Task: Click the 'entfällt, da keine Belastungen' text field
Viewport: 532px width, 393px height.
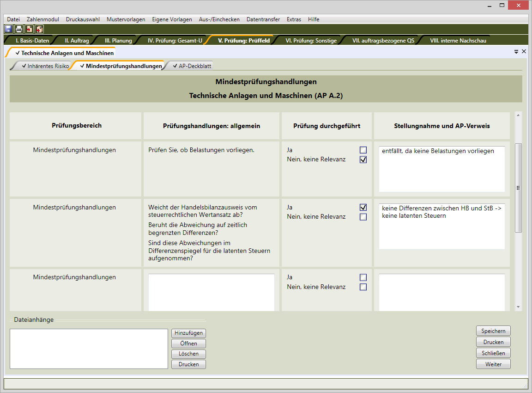Action: point(441,169)
